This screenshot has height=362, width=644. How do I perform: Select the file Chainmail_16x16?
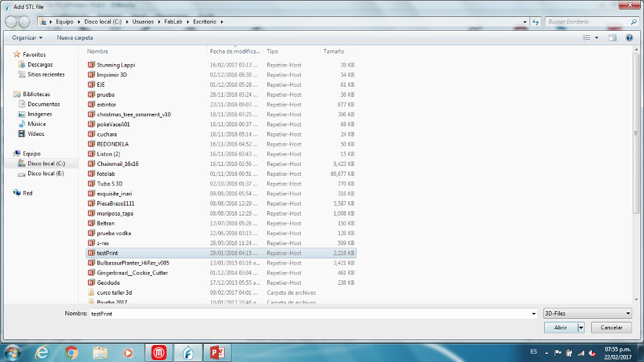(x=118, y=164)
